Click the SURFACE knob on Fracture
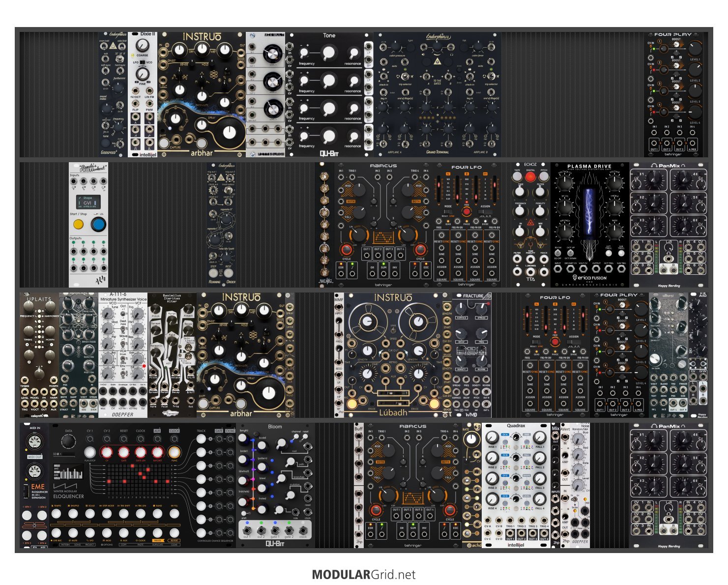The height and width of the screenshot is (585, 728). coord(462,308)
